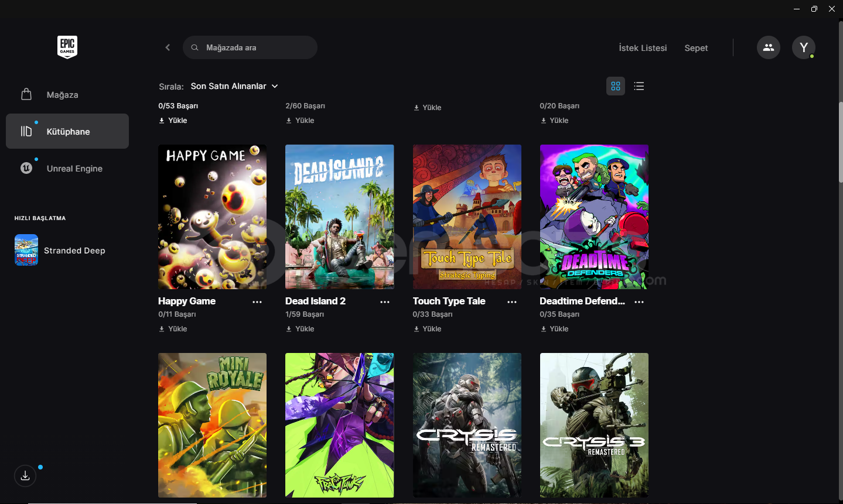843x504 pixels.
Task: Switch to grid view
Action: pos(616,86)
